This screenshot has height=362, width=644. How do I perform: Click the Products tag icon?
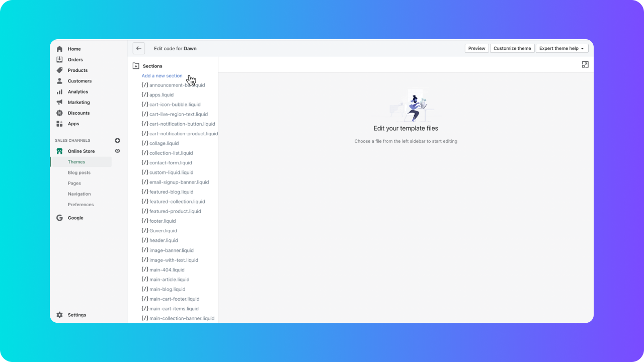[x=59, y=70]
